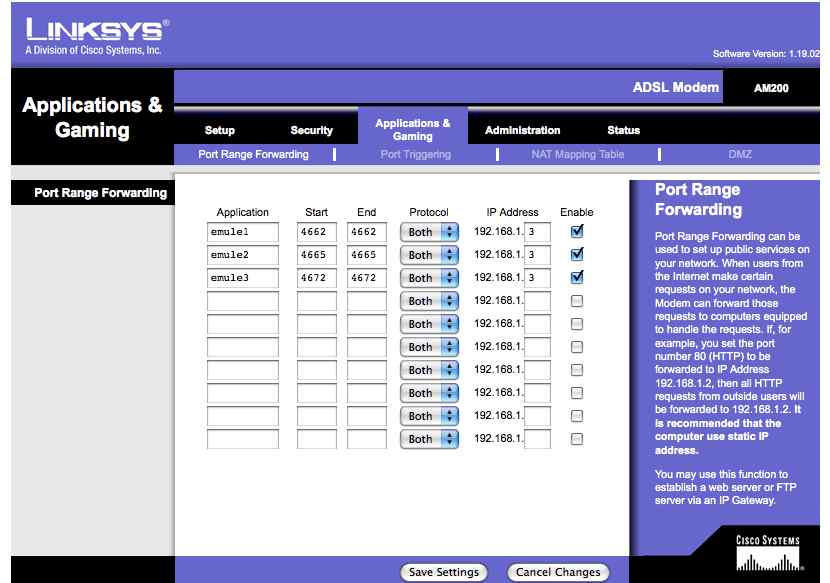Click the Cisco Systems logo
The height and width of the screenshot is (583, 830).
pos(768,553)
